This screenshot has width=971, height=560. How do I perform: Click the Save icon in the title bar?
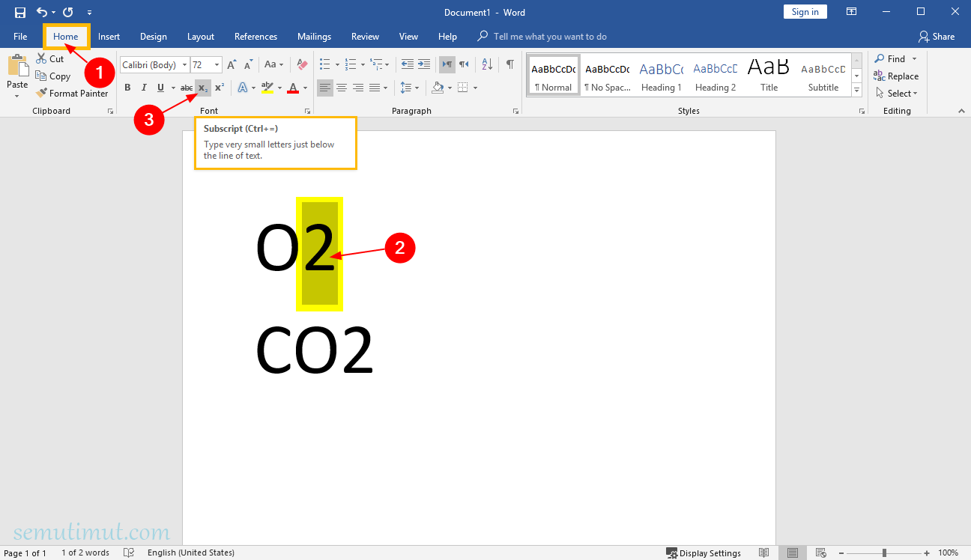tap(20, 12)
